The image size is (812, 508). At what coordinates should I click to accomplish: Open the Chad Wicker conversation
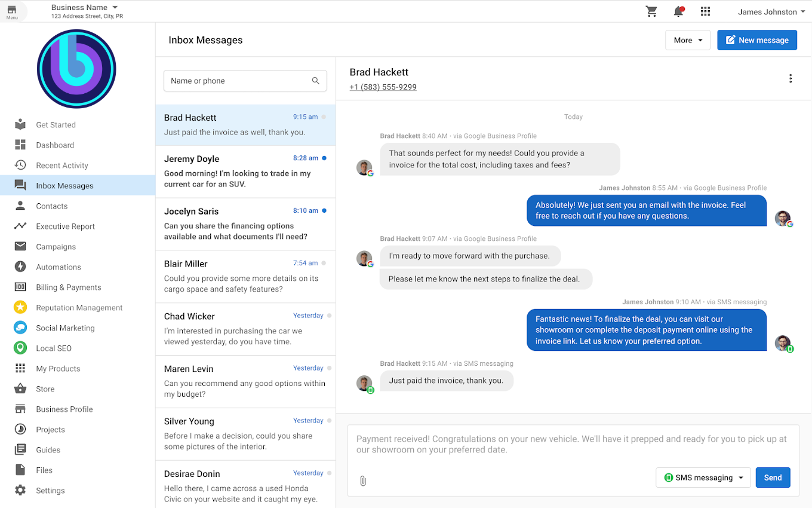click(x=245, y=329)
